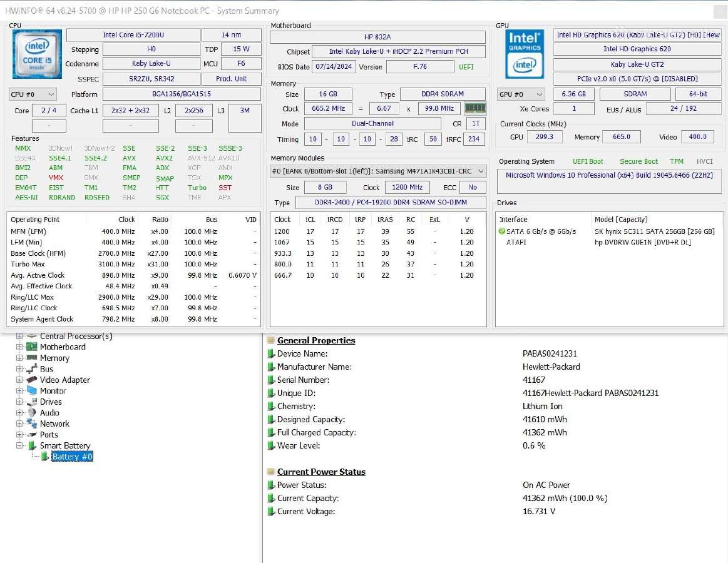The image size is (728, 563).
Task: Click the Intel Core i5 CPU logo
Action: pos(37,54)
